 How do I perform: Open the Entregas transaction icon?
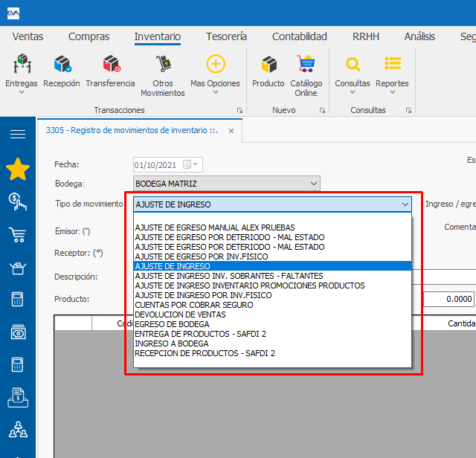click(22, 65)
